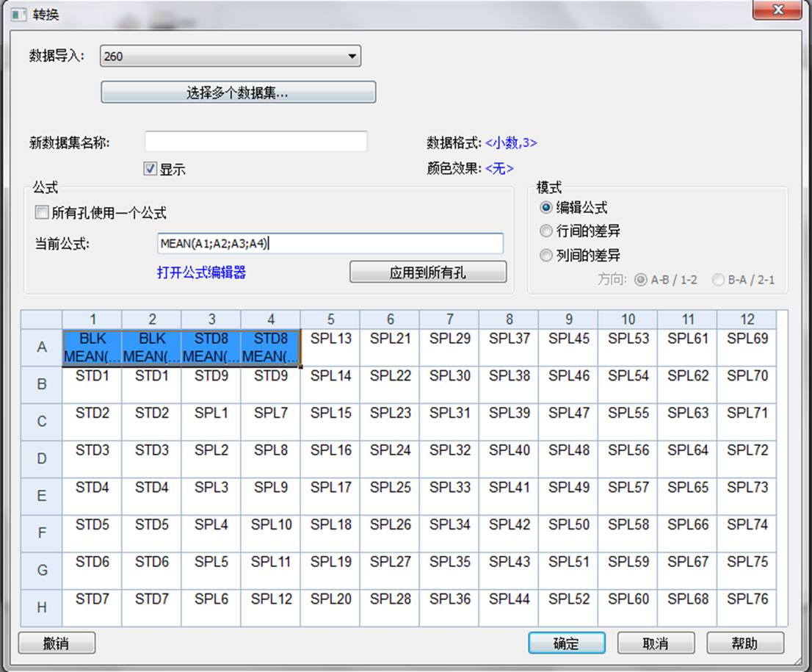The height and width of the screenshot is (672, 812).
Task: Click the 数据格式 <小数,3> link
Action: tap(511, 143)
